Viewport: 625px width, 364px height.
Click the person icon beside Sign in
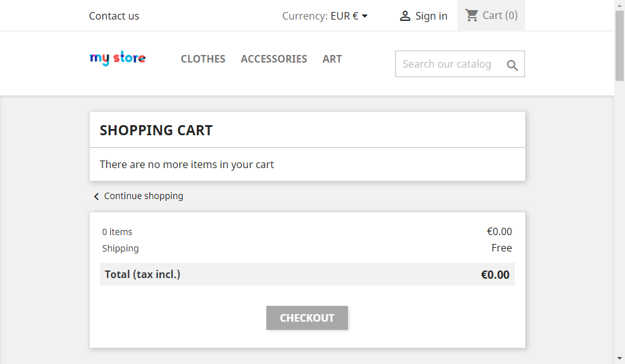(405, 16)
